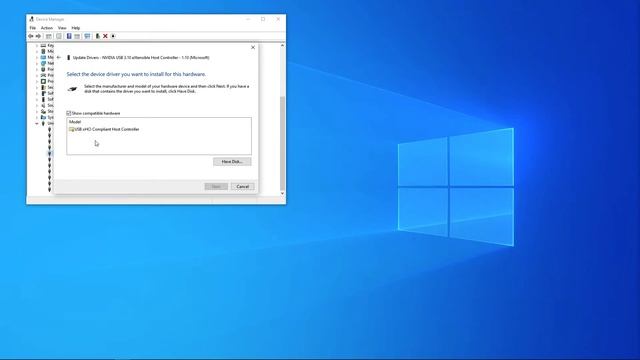This screenshot has width=640, height=360.
Task: Click the green Update driver toolbar icon
Action: click(98, 36)
